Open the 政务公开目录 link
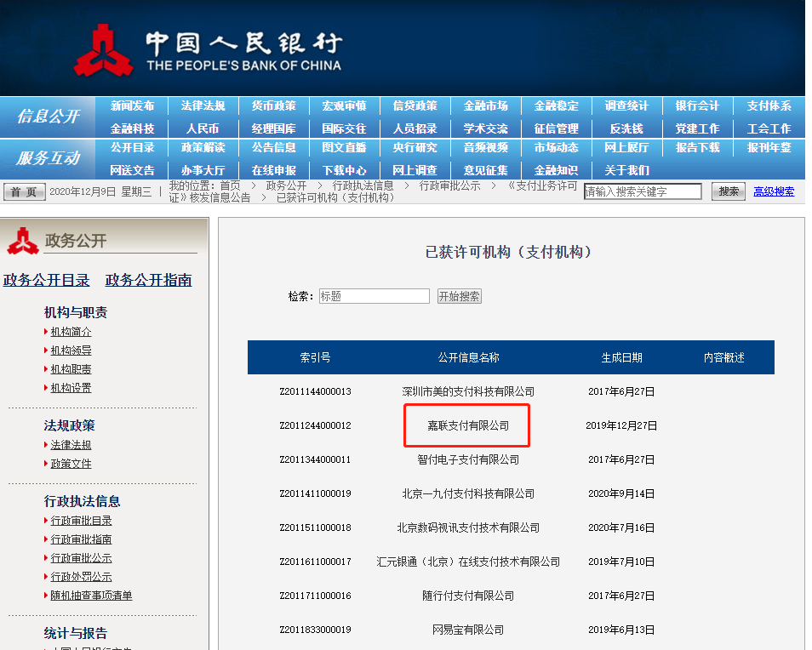Screen dimensions: 812x650 46,280
